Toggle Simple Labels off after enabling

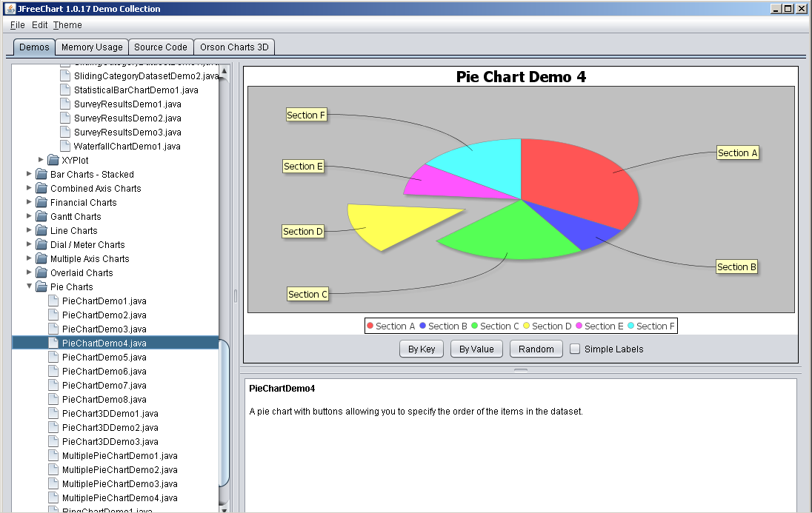pos(574,349)
